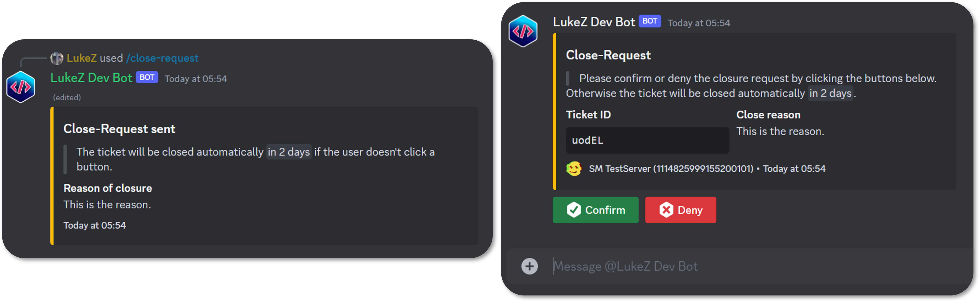980x302 pixels.
Task: Click LukeZ's small avatar beside the command
Action: pos(57,58)
